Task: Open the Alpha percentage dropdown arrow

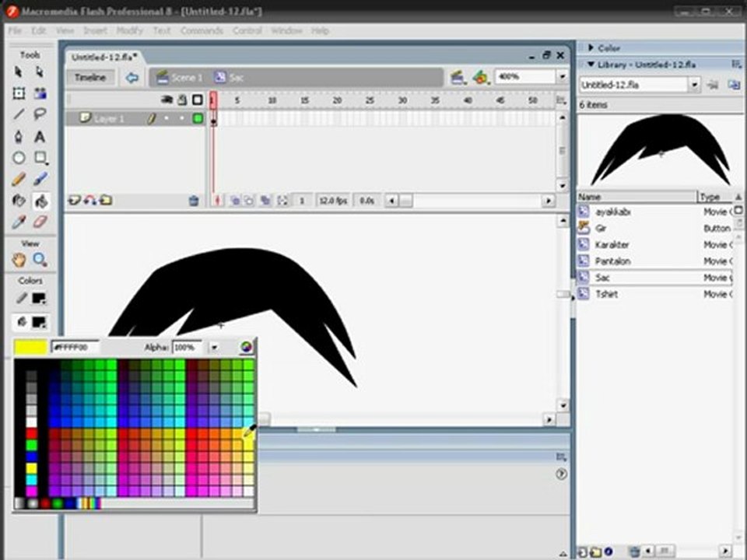Action: pos(215,348)
